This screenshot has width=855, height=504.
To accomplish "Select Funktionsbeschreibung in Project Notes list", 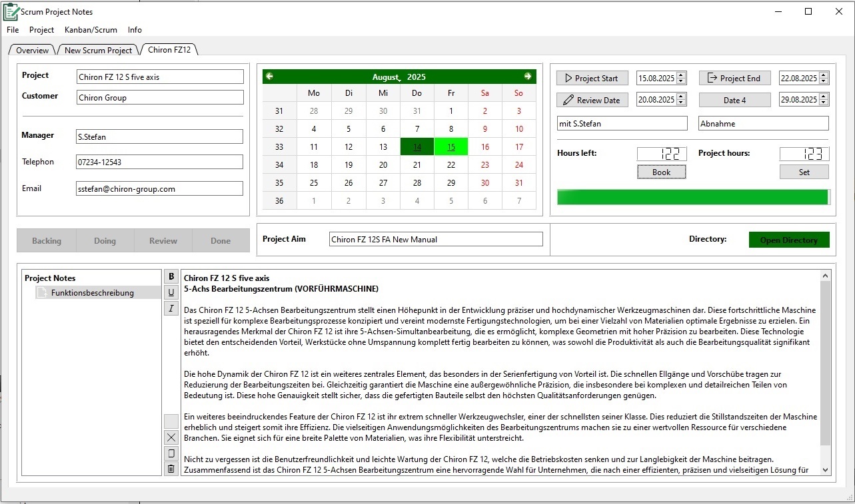I will (x=92, y=293).
